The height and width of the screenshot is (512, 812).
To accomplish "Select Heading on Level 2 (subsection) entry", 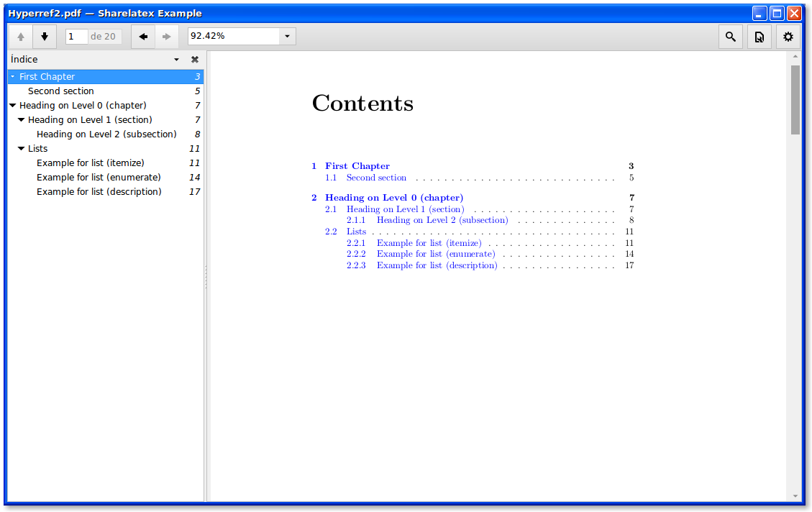I will coord(106,134).
